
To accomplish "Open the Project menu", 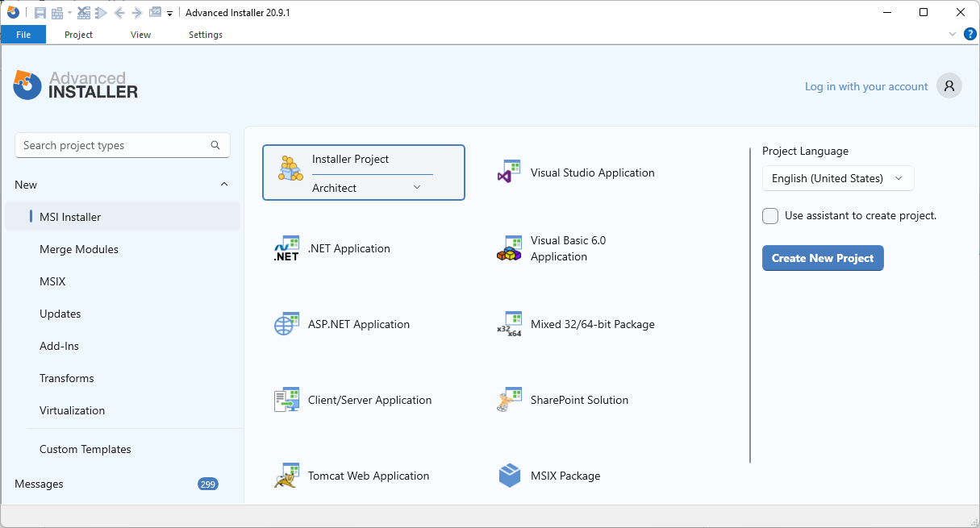I will (x=79, y=35).
